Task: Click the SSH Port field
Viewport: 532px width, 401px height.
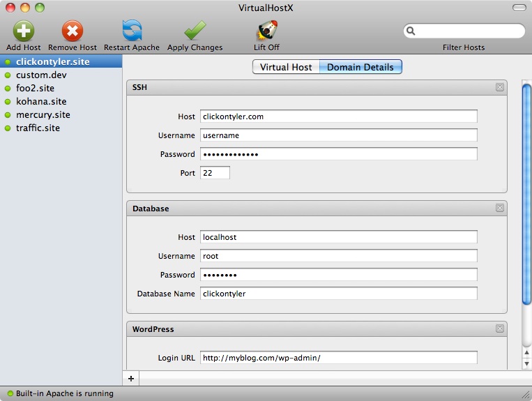Action: tap(215, 172)
